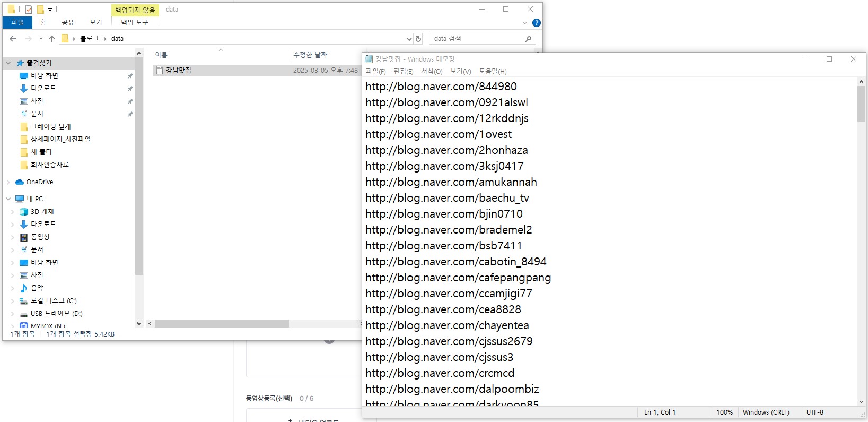Select 로컬 디스크 (C:) drive
868x422 pixels.
(x=53, y=301)
